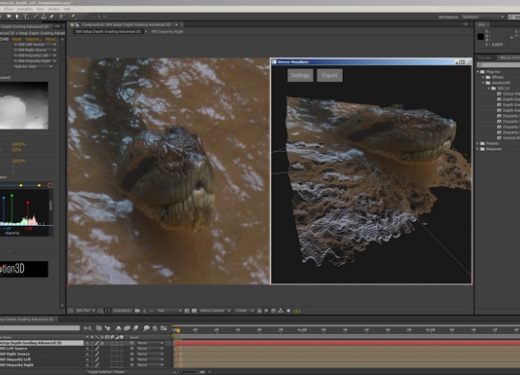Switch to the 000 Disparity Right comp tab
The width and height of the screenshot is (520, 375).
[167, 32]
